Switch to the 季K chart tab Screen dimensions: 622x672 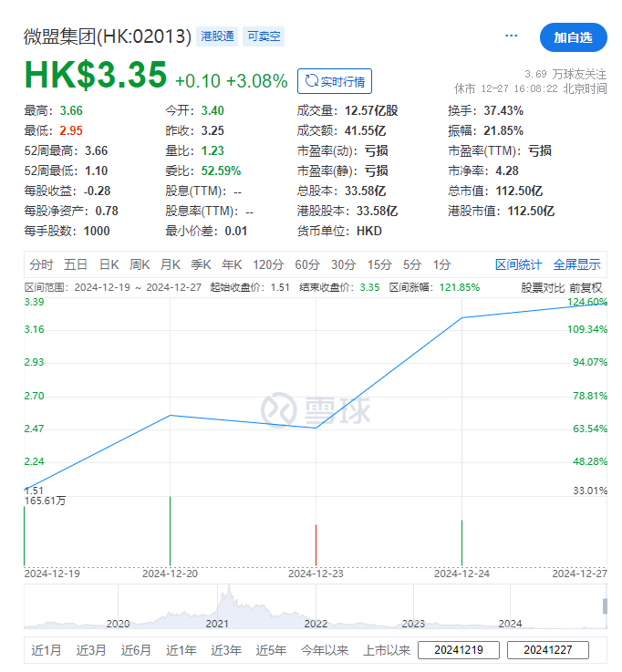click(201, 264)
